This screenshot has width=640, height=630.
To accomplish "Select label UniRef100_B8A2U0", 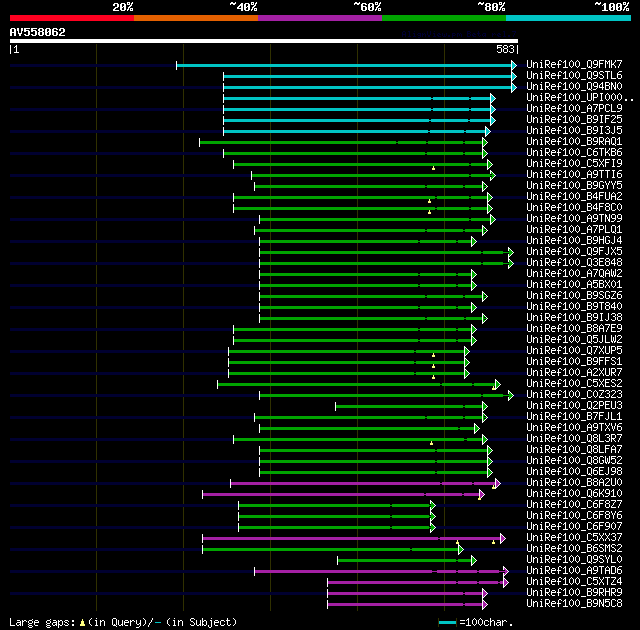I will coord(574,483).
